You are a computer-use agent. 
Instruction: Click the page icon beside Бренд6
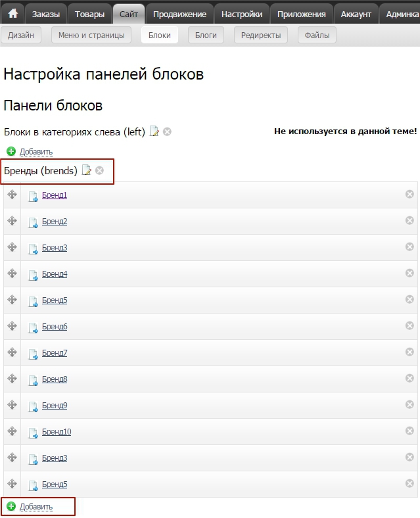pyautogui.click(x=34, y=328)
